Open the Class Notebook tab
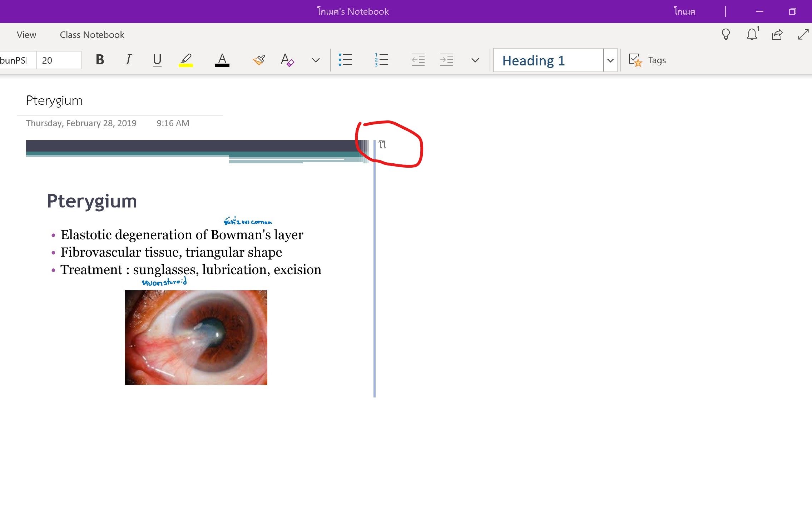812x524 pixels. pyautogui.click(x=92, y=35)
